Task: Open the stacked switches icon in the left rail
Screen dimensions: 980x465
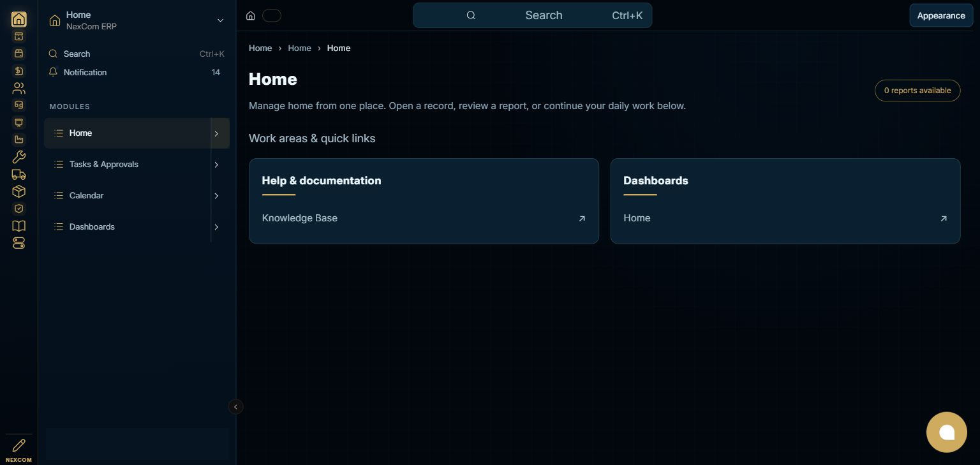Action: 19,243
